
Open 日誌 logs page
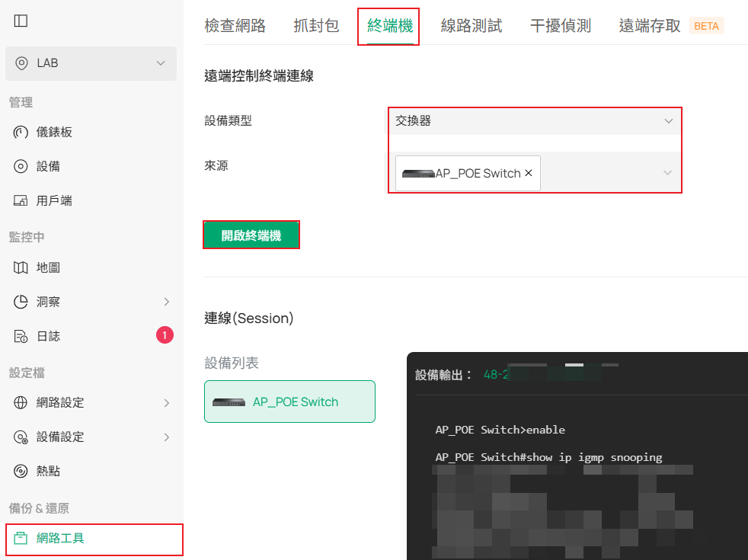(48, 335)
